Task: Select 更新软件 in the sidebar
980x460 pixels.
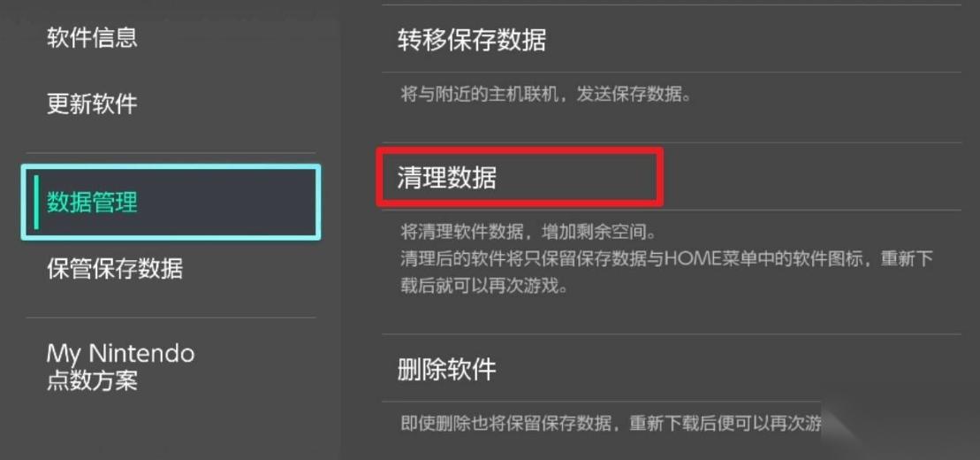Action: click(92, 103)
